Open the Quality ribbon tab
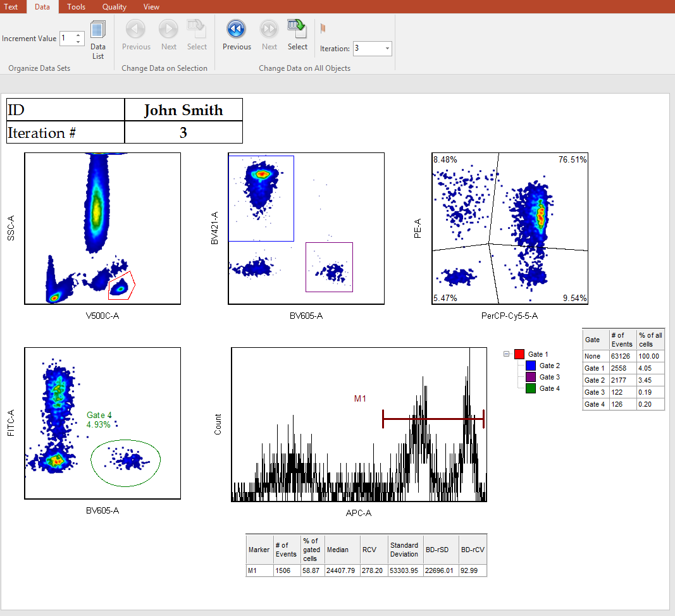Screen dimensions: 675x616 pyautogui.click(x=115, y=7)
